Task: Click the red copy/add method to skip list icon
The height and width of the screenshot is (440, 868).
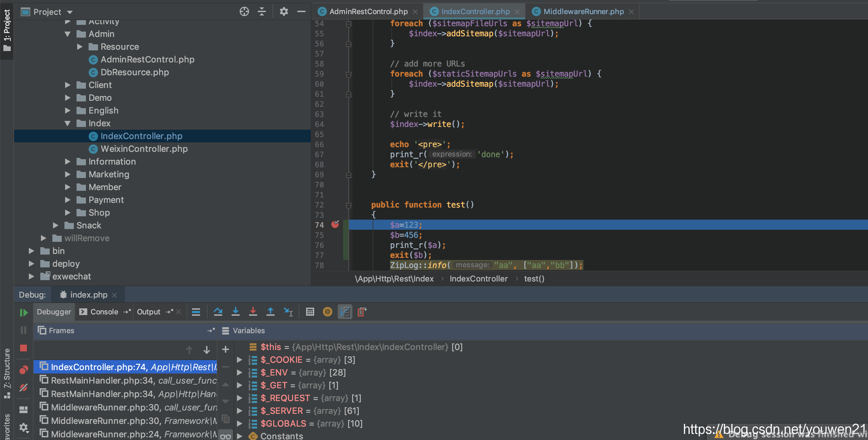Action: pos(362,312)
